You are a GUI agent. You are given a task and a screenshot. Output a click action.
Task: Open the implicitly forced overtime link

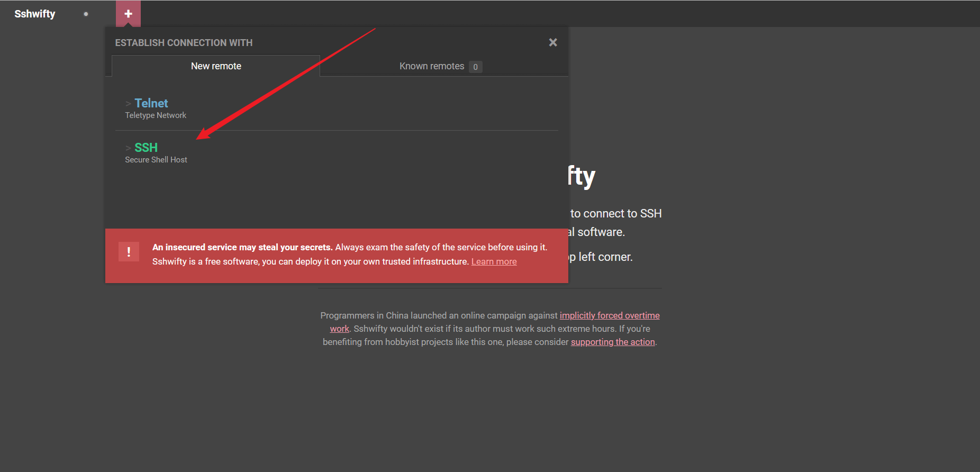609,315
